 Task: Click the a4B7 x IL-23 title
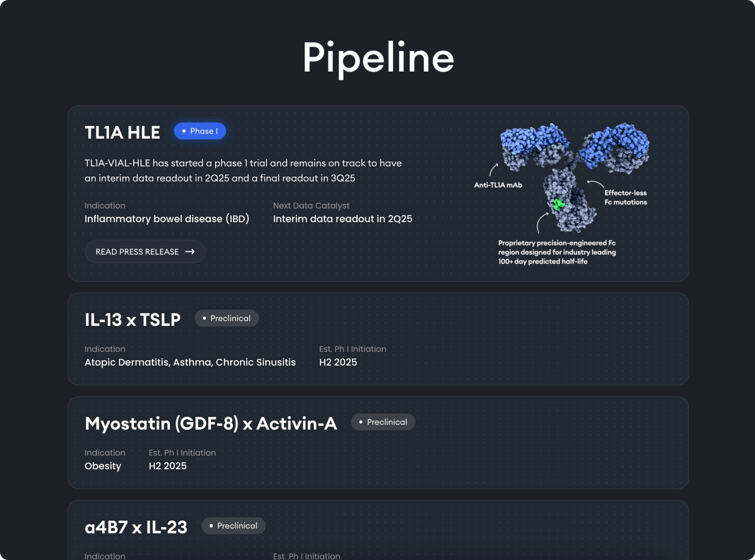pos(136,527)
